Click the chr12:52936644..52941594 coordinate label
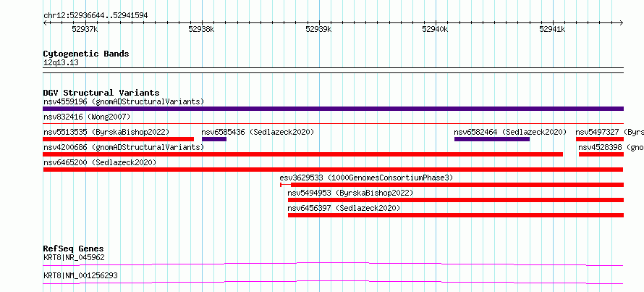The width and height of the screenshot is (644, 292). click(x=96, y=16)
